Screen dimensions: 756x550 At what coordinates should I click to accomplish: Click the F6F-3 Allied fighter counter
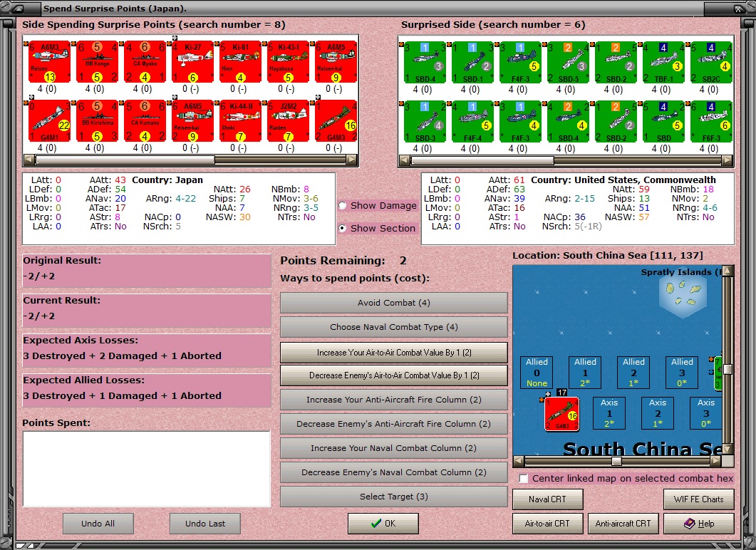712,122
